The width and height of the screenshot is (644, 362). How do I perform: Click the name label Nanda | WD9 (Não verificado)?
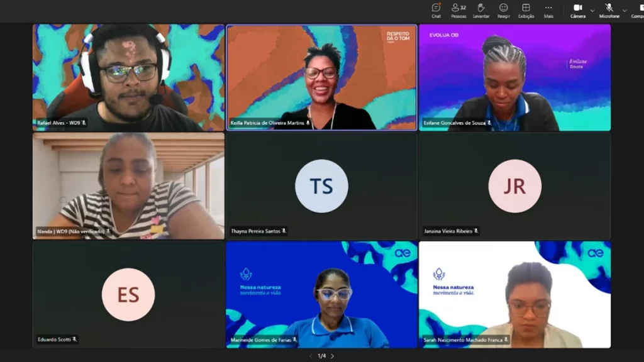pos(70,231)
